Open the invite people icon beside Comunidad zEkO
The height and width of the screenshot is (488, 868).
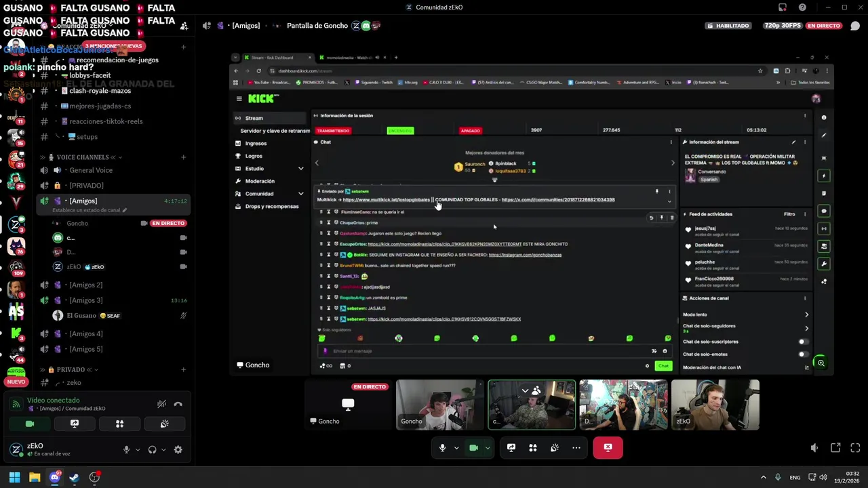pos(184,26)
